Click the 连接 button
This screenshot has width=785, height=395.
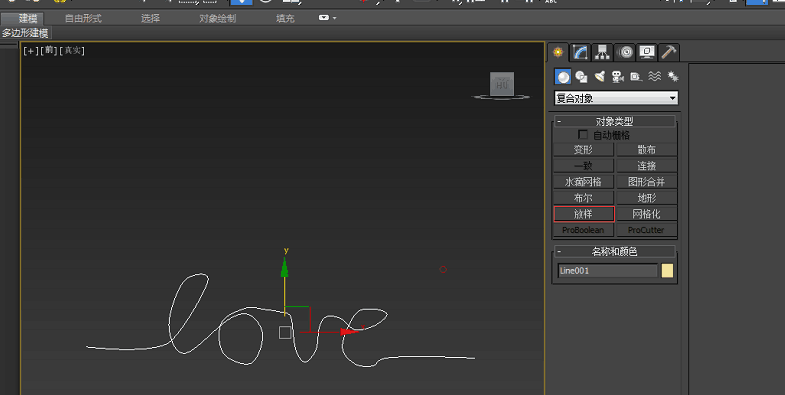646,166
